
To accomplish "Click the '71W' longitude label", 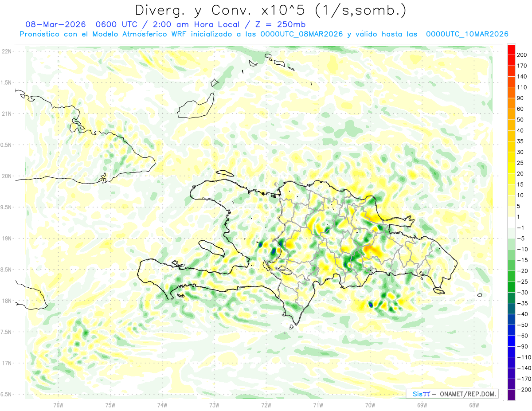I will click(318, 405).
